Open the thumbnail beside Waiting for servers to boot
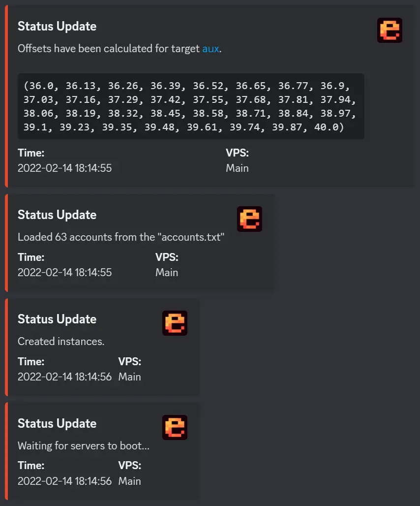The width and height of the screenshot is (420, 506). (175, 427)
